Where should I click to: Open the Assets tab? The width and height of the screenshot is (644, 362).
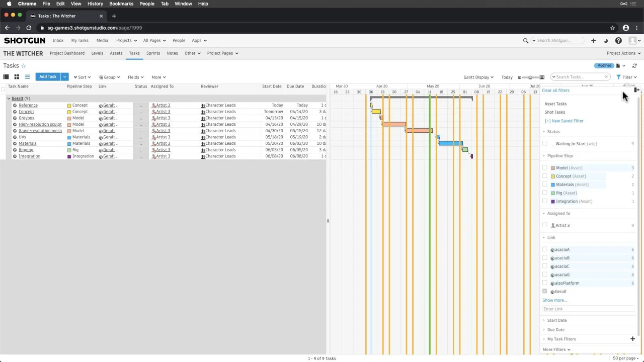[116, 53]
